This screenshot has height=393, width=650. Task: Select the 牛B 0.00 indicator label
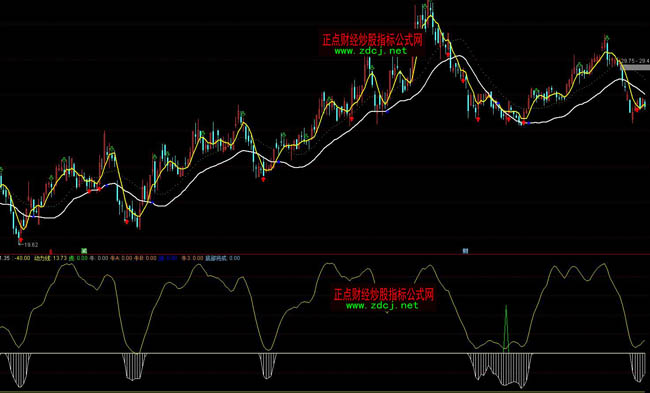tap(145, 258)
